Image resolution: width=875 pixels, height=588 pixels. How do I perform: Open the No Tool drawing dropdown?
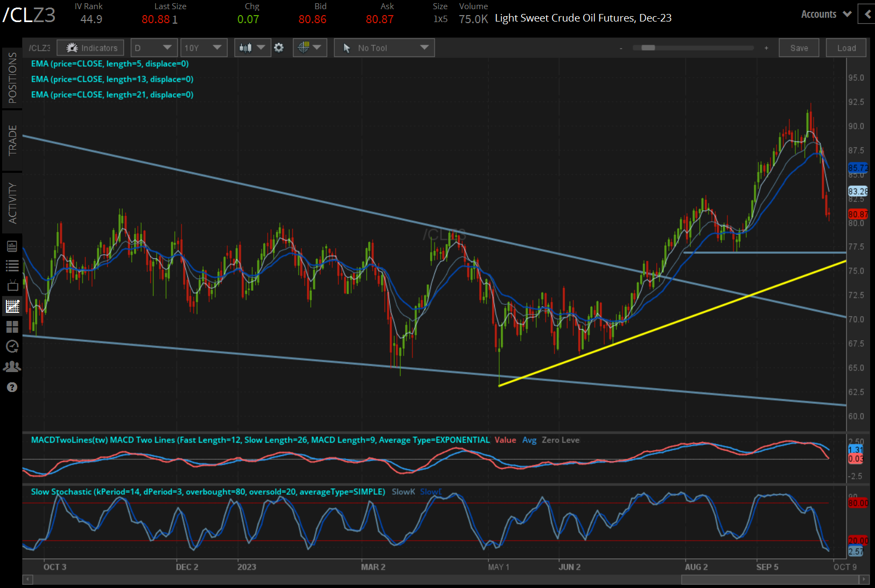click(x=384, y=48)
